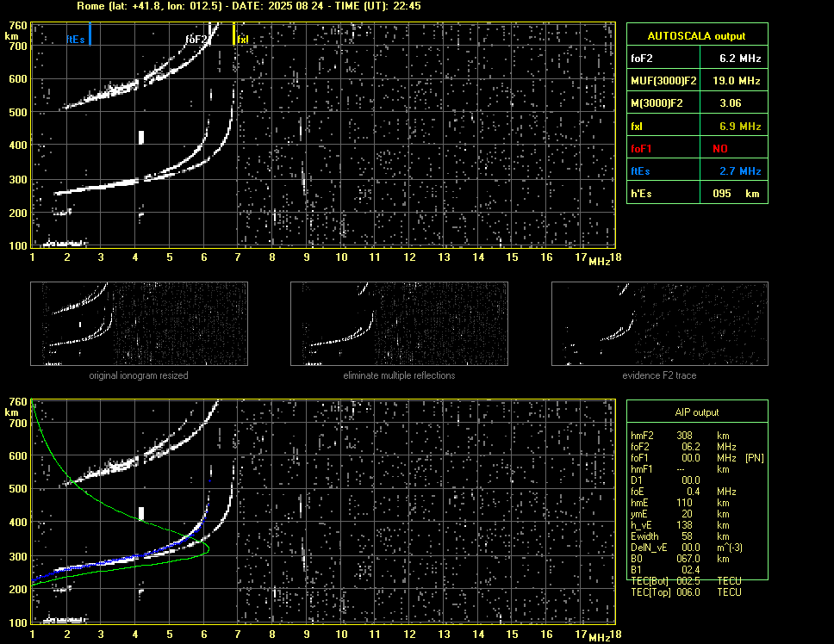Screen dimensions: 834x644
Task: Select the hmE value 110 in AIP output
Action: tap(684, 503)
